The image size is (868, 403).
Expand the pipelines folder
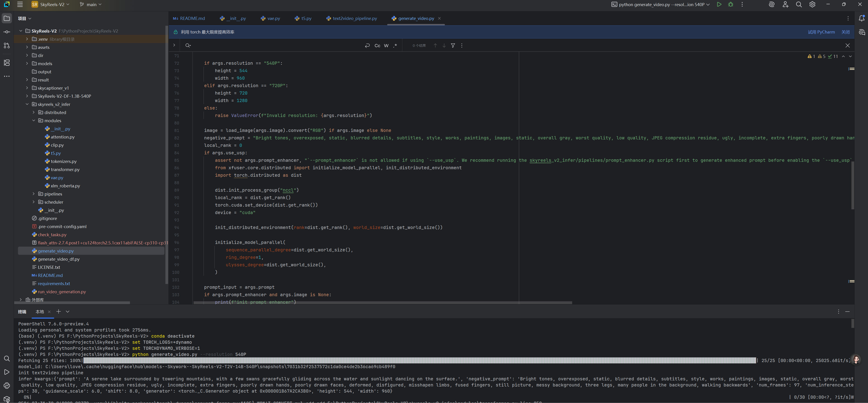point(34,194)
